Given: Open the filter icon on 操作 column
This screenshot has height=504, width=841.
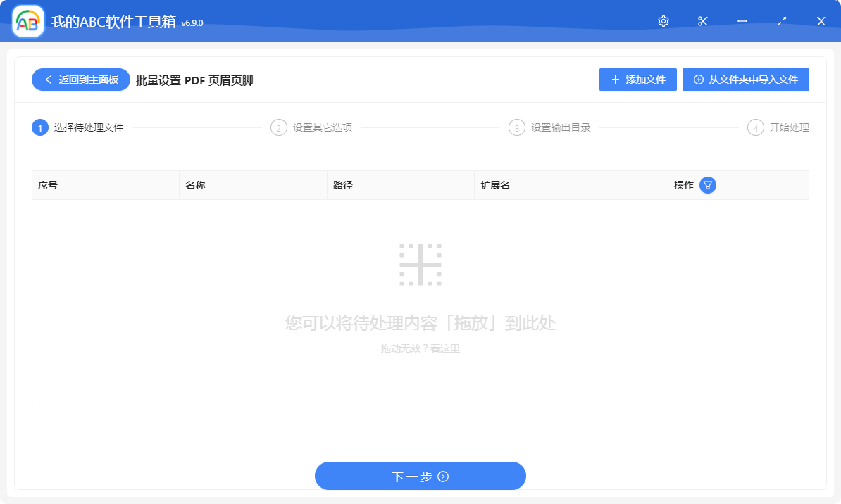Looking at the screenshot, I should [x=706, y=184].
